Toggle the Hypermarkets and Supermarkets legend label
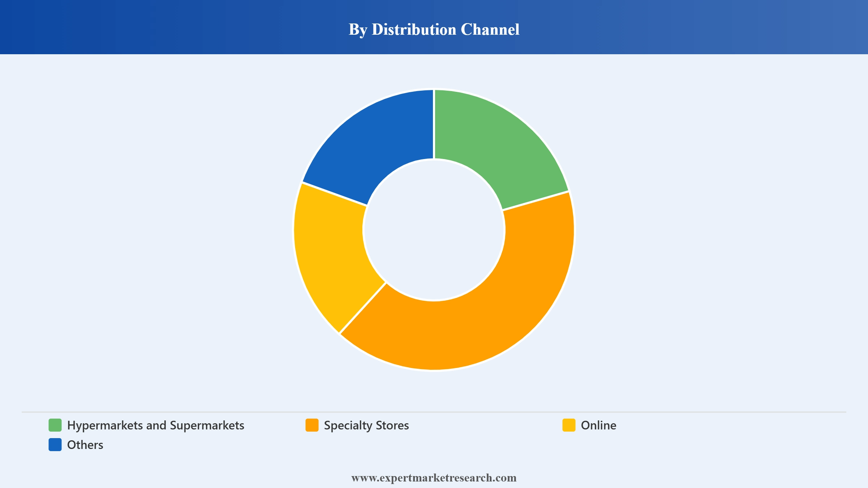Viewport: 868px width, 488px height. [x=156, y=425]
